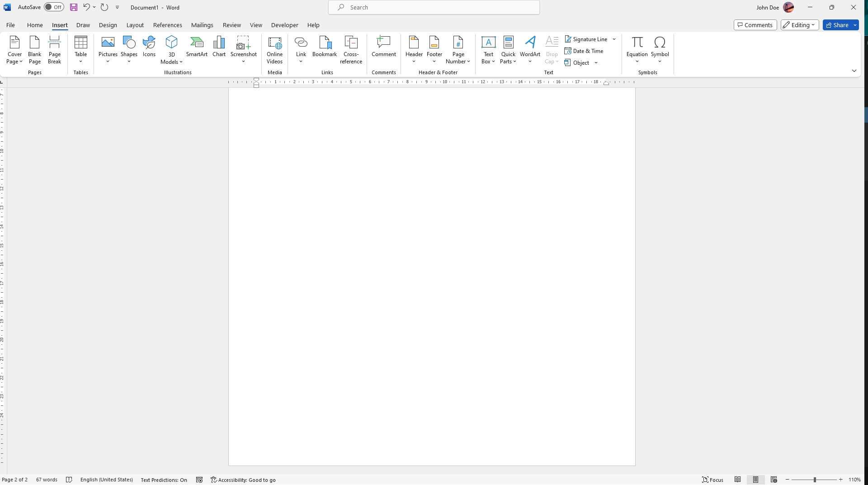The height and width of the screenshot is (485, 868).
Task: Open the Comments pane
Action: [755, 25]
